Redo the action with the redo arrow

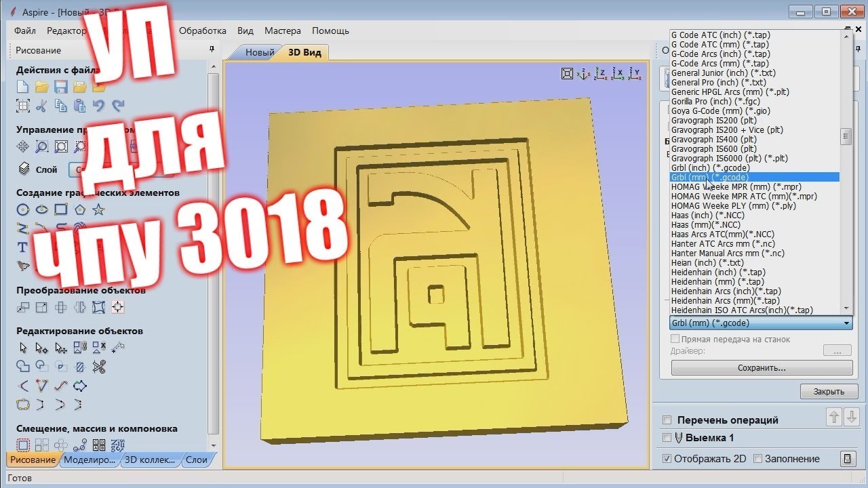[x=118, y=106]
